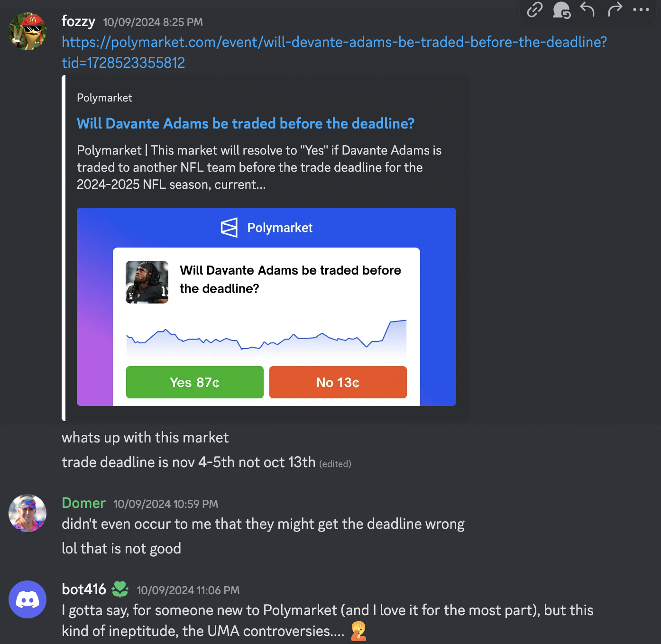Open Domer's profile avatar
This screenshot has height=644, width=661.
28,513
